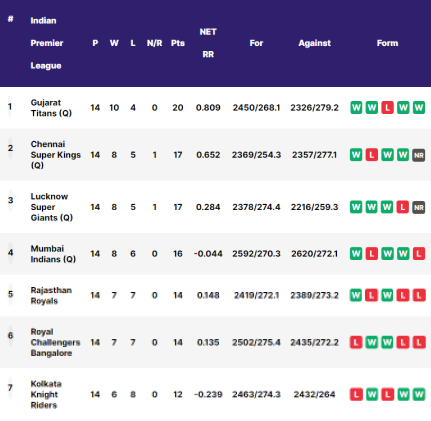Click Rajasthan Royals third form badge W

(x=387, y=295)
